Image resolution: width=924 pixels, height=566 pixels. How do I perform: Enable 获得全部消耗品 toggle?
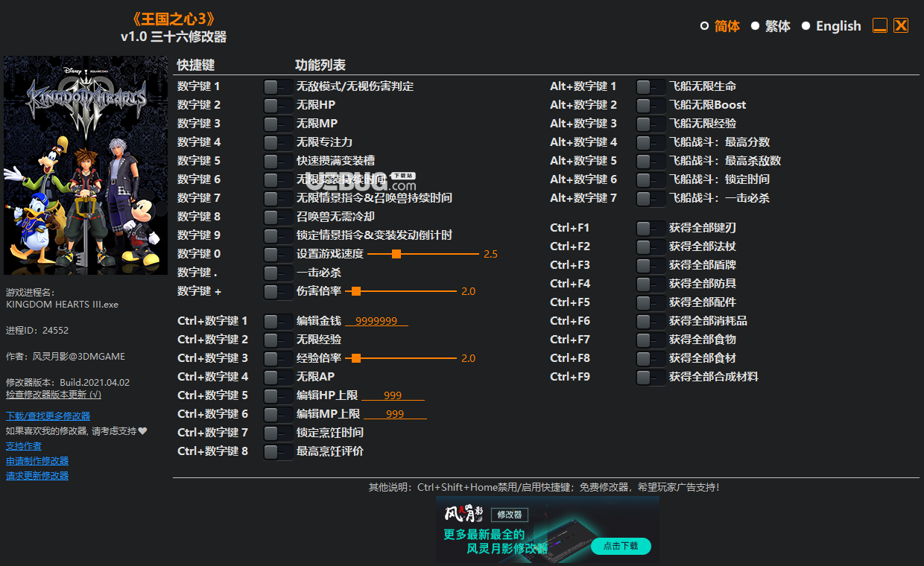pyautogui.click(x=651, y=321)
